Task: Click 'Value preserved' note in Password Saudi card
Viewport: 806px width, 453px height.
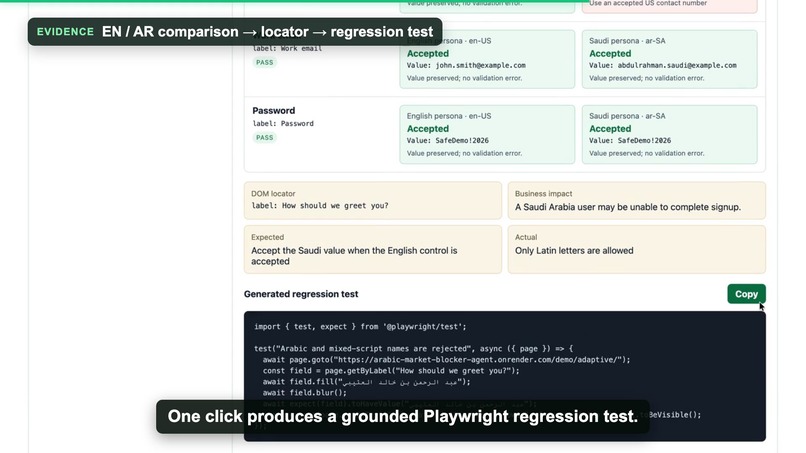Action: 647,153
